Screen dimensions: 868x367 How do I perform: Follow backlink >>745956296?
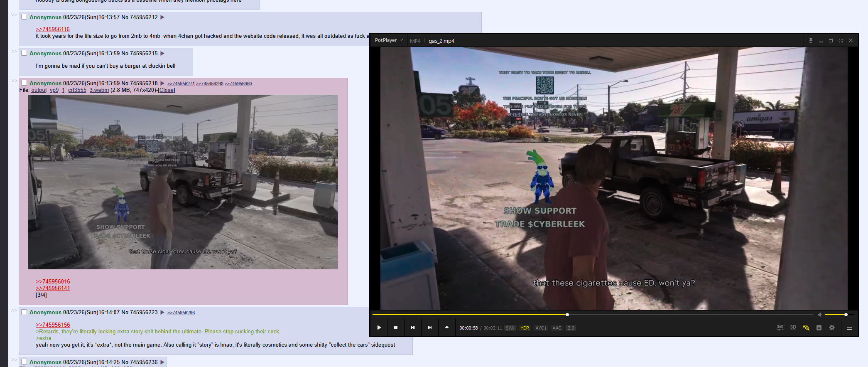point(181,313)
